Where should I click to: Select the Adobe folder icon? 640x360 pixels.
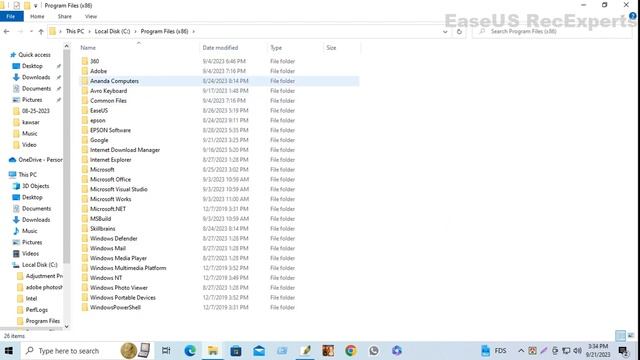tap(84, 71)
